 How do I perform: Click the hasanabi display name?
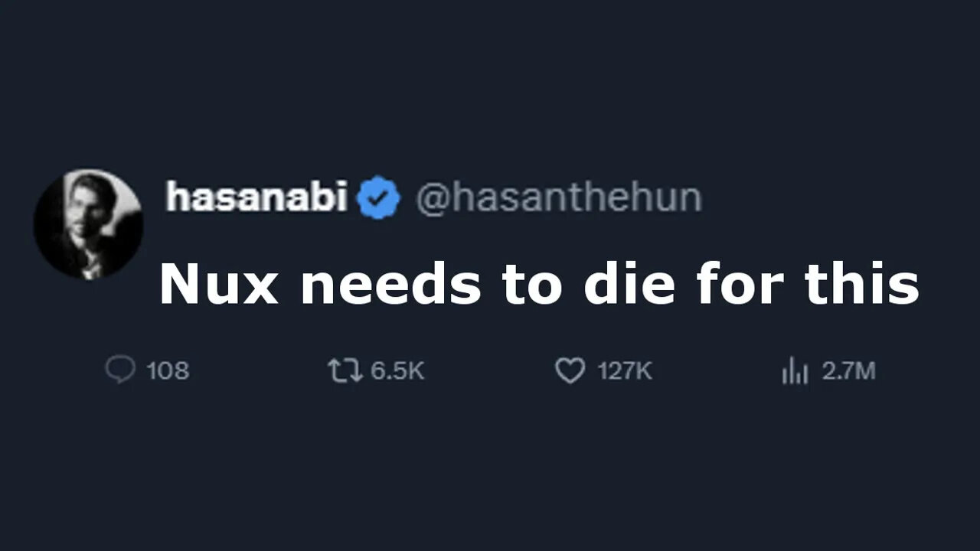click(257, 197)
